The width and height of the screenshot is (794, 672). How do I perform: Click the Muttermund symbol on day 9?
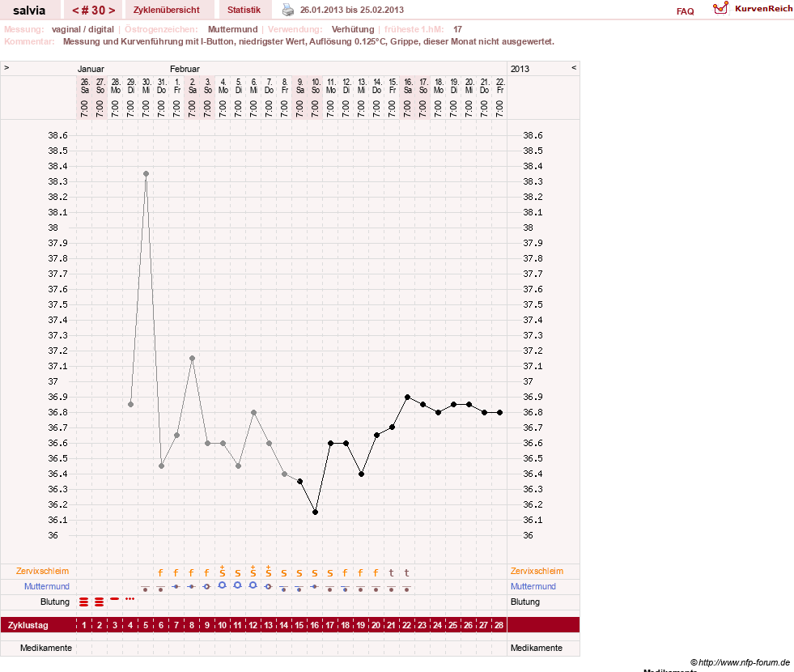click(206, 586)
